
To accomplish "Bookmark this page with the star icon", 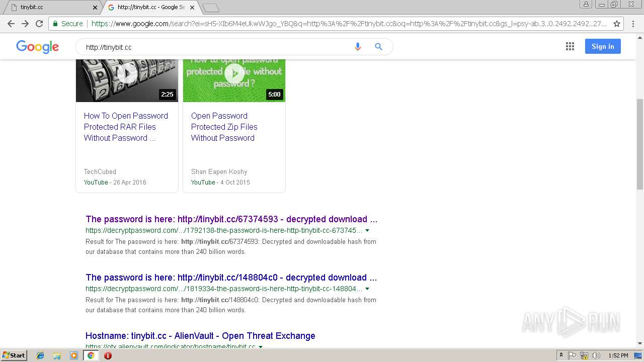I will pos(617,24).
